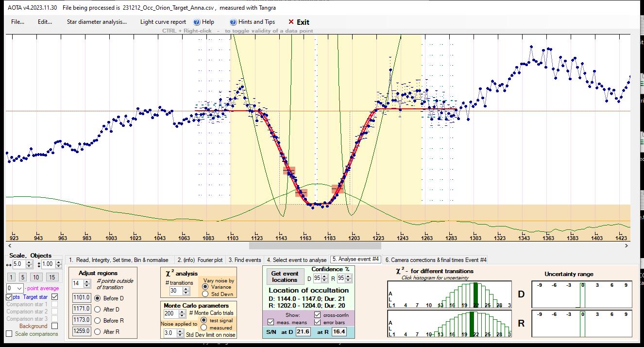Screen dimensions: 644x347
Task: Click the text 'D: 1144.0 - 1147.0; Dur. 21'
Action: (307, 298)
